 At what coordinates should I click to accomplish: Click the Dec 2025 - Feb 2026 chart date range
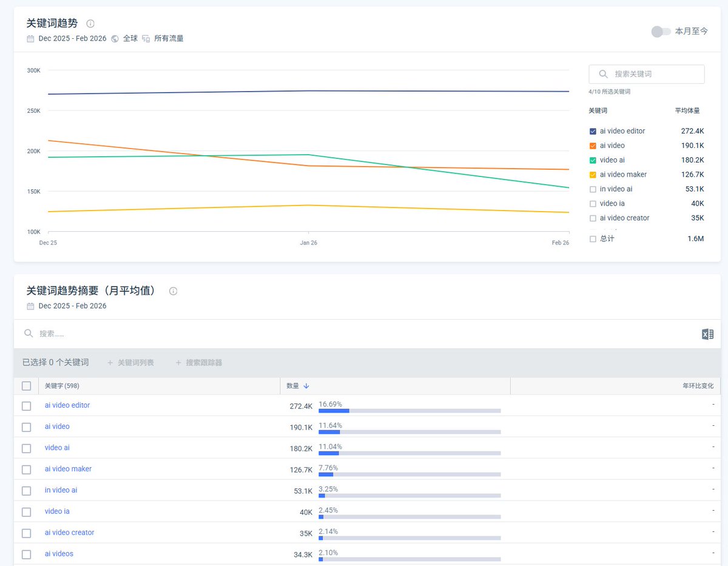point(72,38)
